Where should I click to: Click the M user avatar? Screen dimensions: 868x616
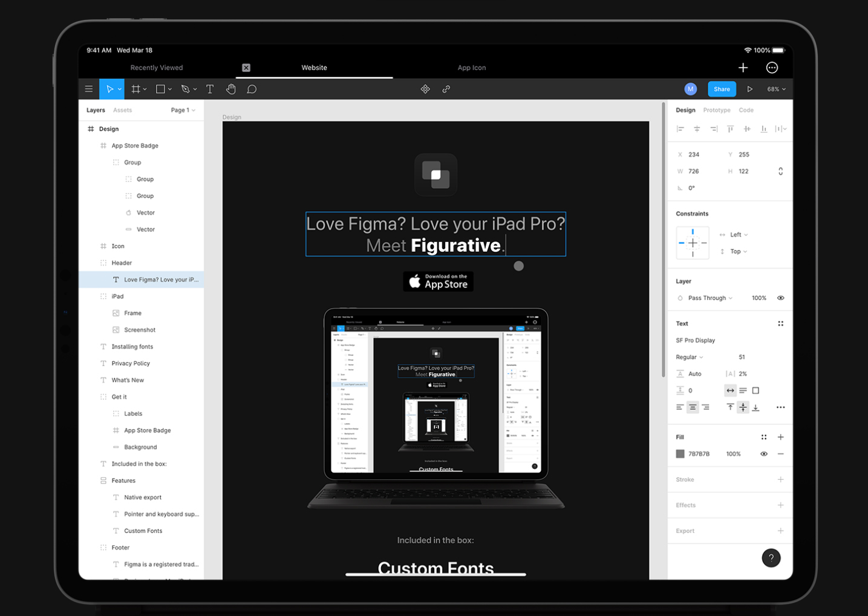pyautogui.click(x=690, y=89)
